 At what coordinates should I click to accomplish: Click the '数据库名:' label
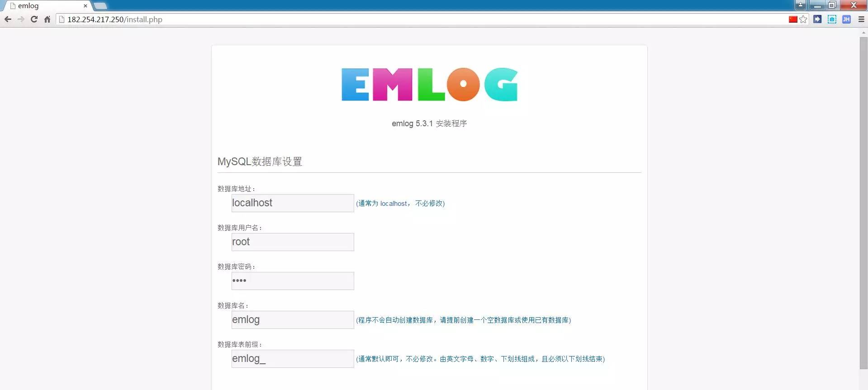[233, 305]
